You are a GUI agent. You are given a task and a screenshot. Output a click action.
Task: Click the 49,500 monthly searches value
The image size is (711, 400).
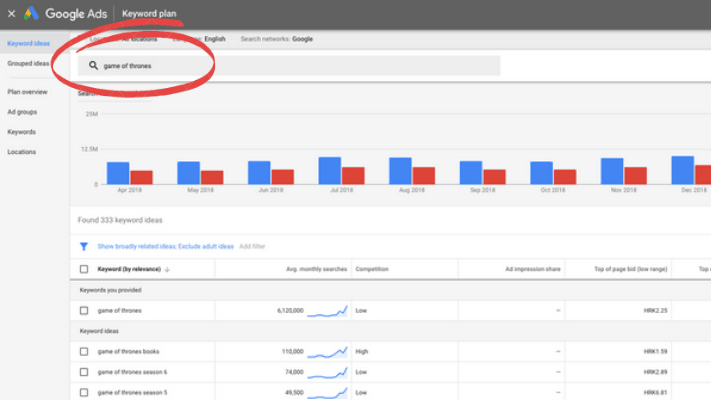click(x=294, y=393)
